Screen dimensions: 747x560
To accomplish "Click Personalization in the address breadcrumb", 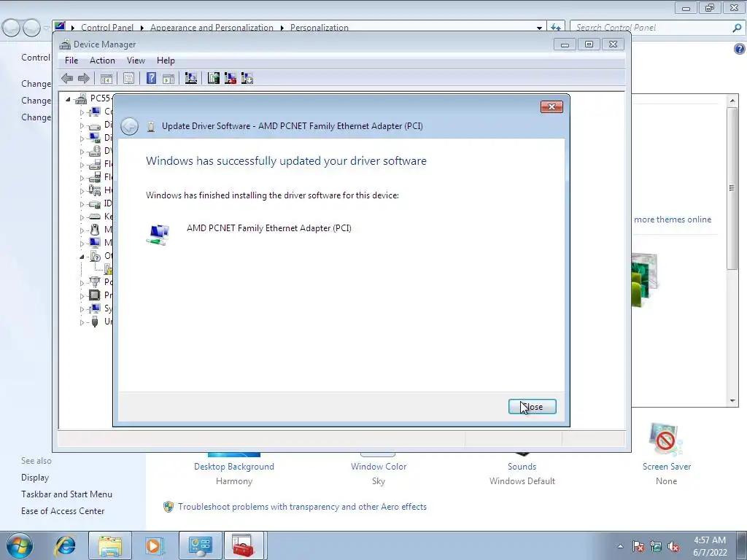I will 320,28.
